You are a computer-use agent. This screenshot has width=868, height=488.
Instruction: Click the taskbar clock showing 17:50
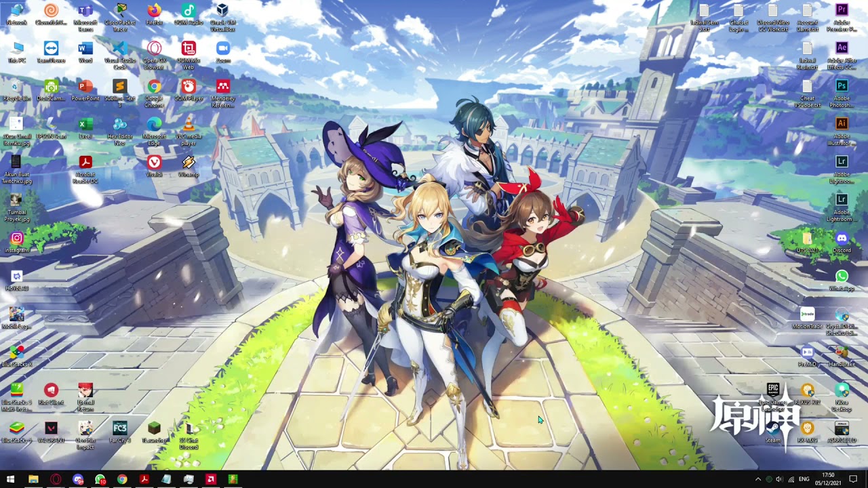tap(828, 479)
